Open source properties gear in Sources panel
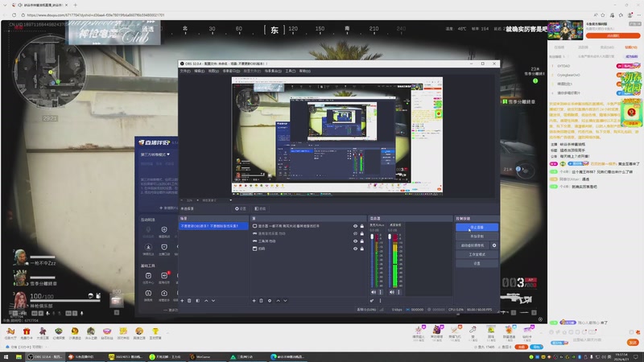644x362 pixels. click(x=270, y=301)
